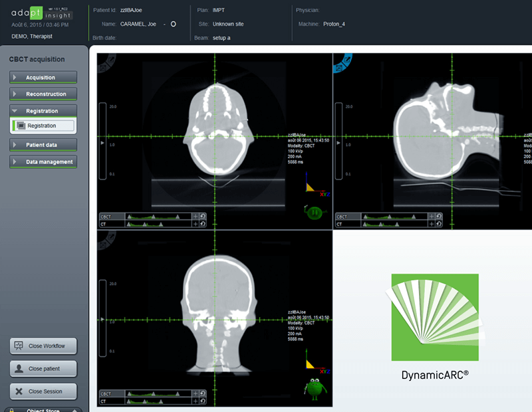Click the maximize arrow icon in coronal view corner
The width and height of the screenshot is (532, 412).
point(111,237)
